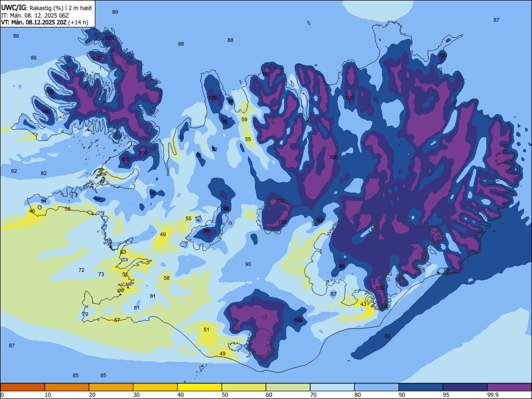Screen dimensions: 532x399
Task: Click the legend tick label 60
Action: tap(269, 395)
